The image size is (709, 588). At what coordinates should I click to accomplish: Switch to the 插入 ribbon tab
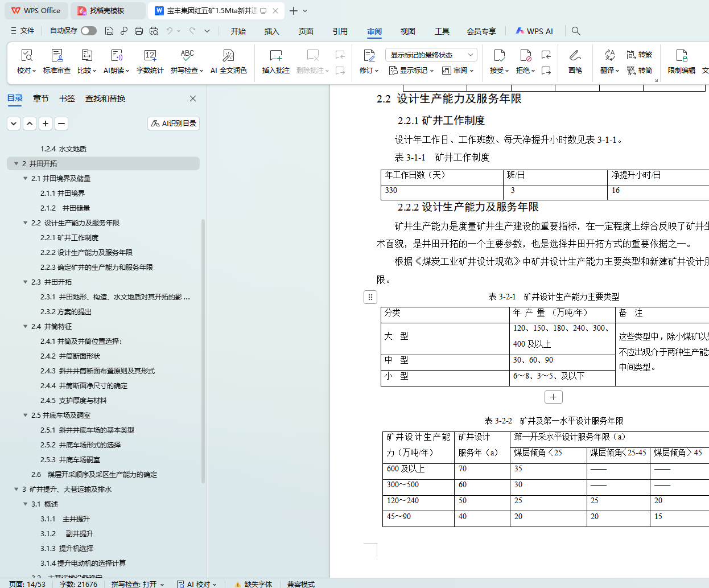tap(271, 31)
